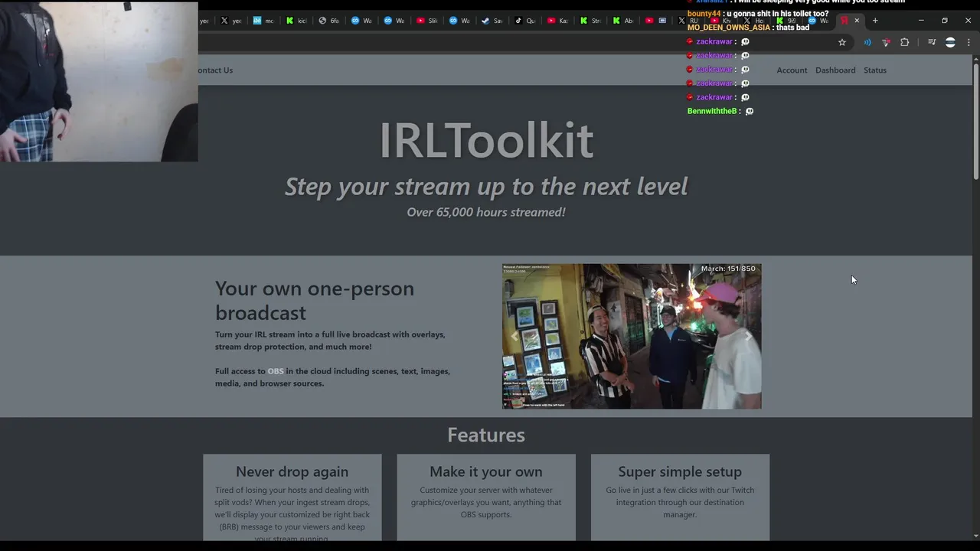Show next carousel slide with right arrow
The image size is (980, 551).
click(x=749, y=337)
